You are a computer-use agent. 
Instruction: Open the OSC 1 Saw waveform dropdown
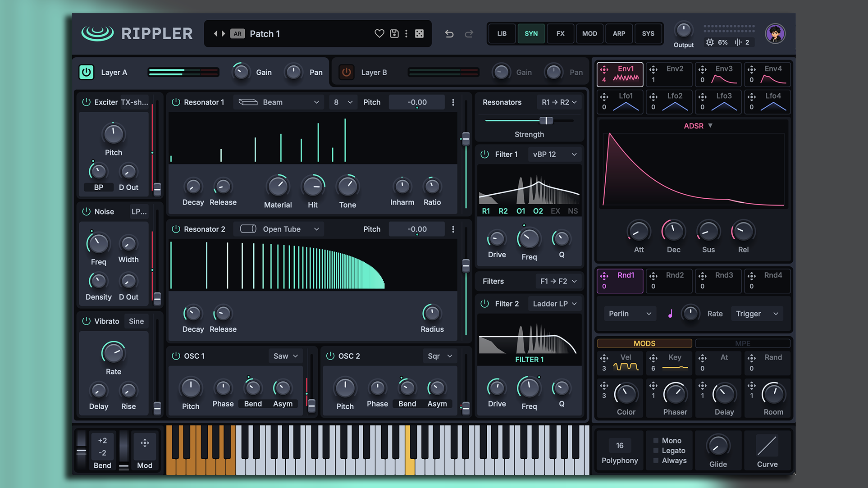tap(285, 356)
